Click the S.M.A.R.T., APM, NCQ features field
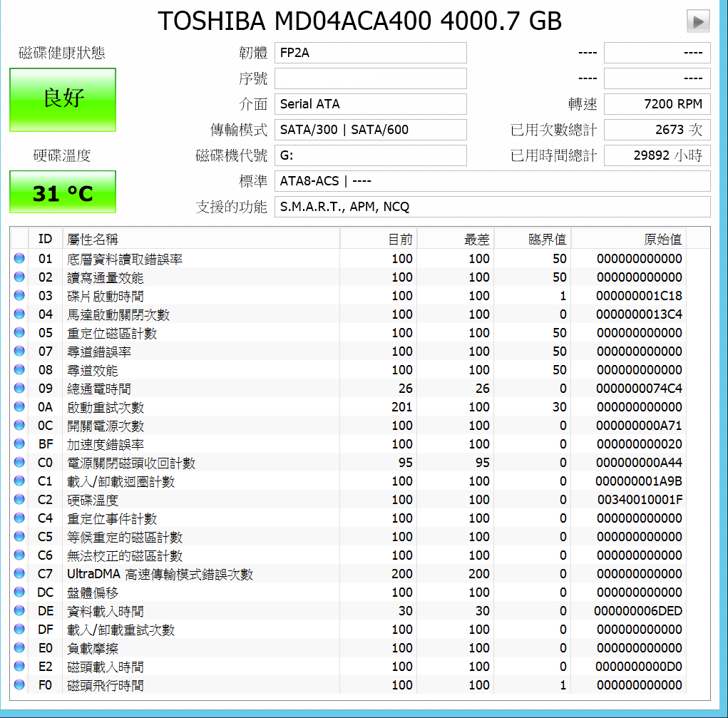Image resolution: width=728 pixels, height=718 pixels. point(493,207)
